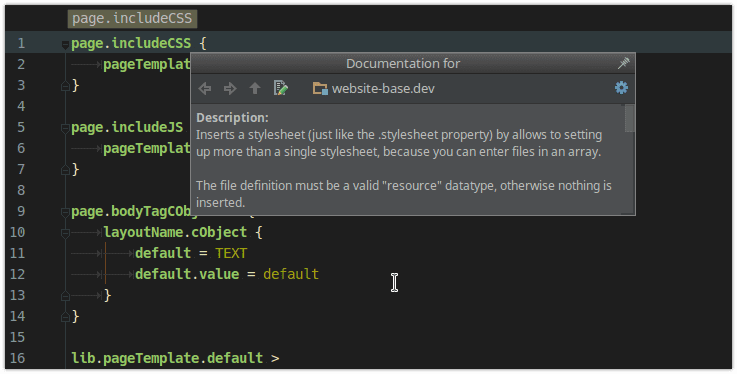Click fold end marker on line 7

[65, 170]
